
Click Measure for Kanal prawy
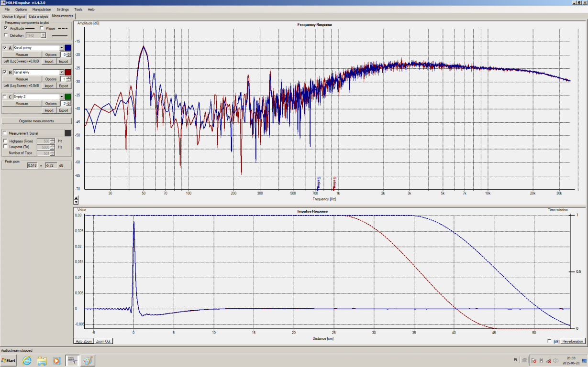point(22,54)
